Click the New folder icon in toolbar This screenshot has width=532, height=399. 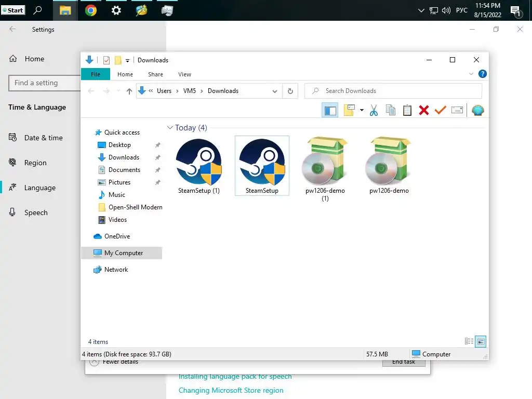click(x=349, y=110)
